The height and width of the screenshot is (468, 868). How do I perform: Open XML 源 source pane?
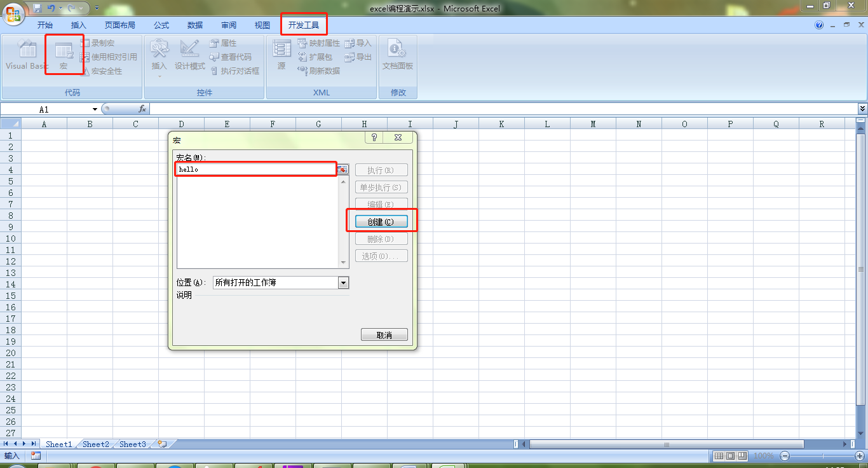281,55
